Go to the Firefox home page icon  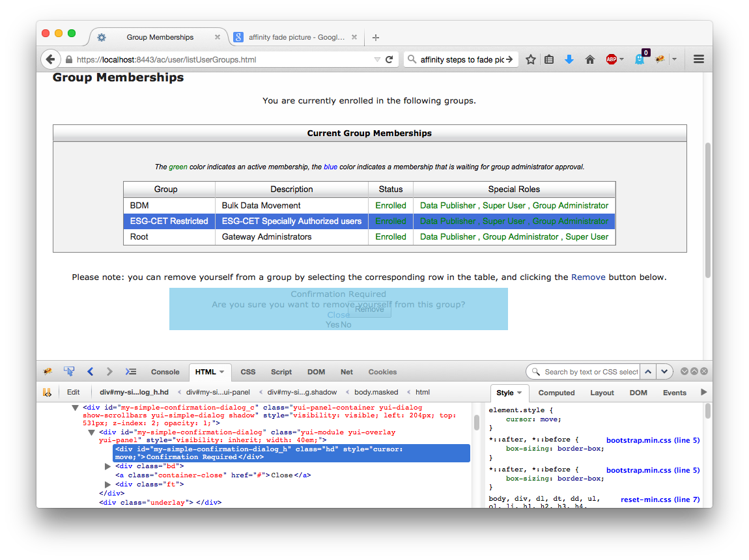coord(590,59)
